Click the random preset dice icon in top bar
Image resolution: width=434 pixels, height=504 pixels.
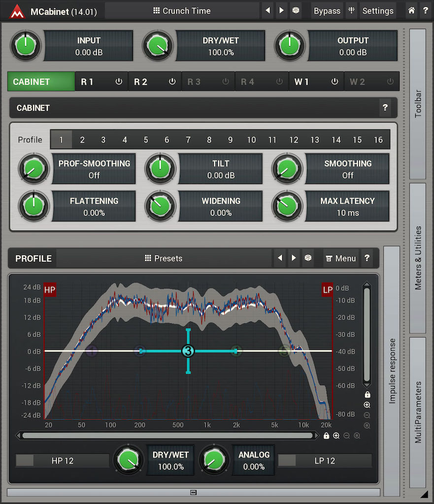pos(296,10)
